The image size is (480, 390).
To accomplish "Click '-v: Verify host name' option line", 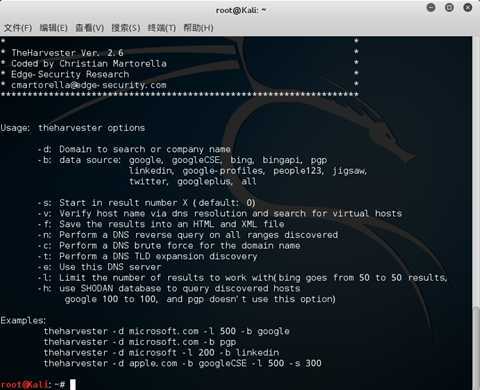I will point(220,213).
